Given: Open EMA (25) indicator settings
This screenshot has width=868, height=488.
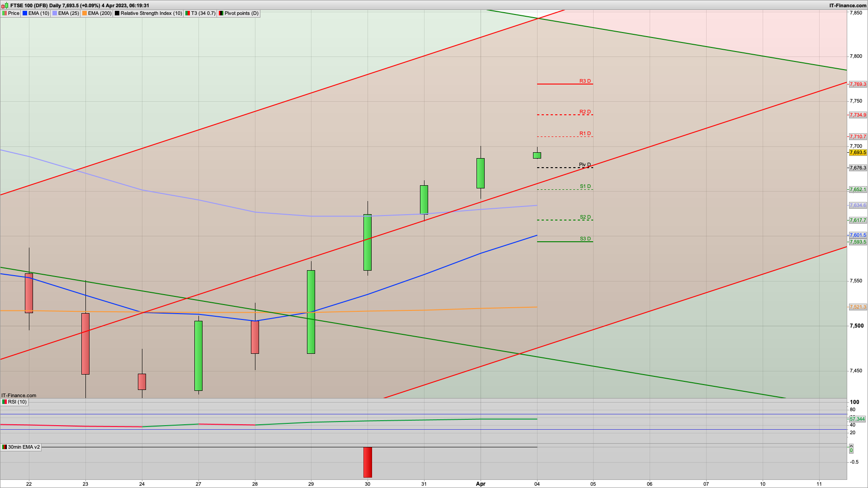Looking at the screenshot, I should [x=68, y=13].
